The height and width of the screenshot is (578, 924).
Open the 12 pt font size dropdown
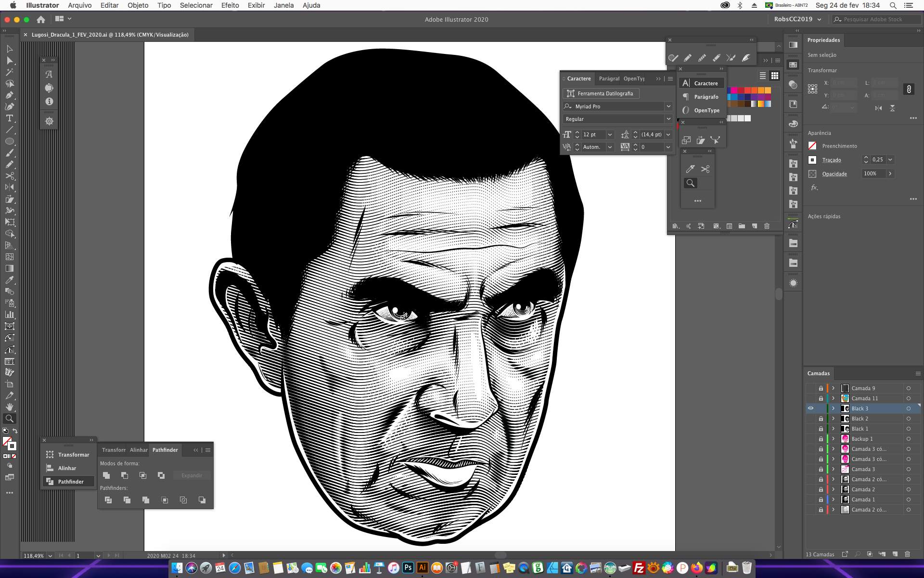[610, 134]
